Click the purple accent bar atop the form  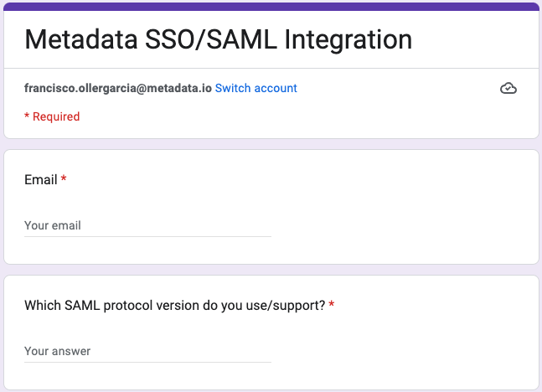[x=271, y=6]
